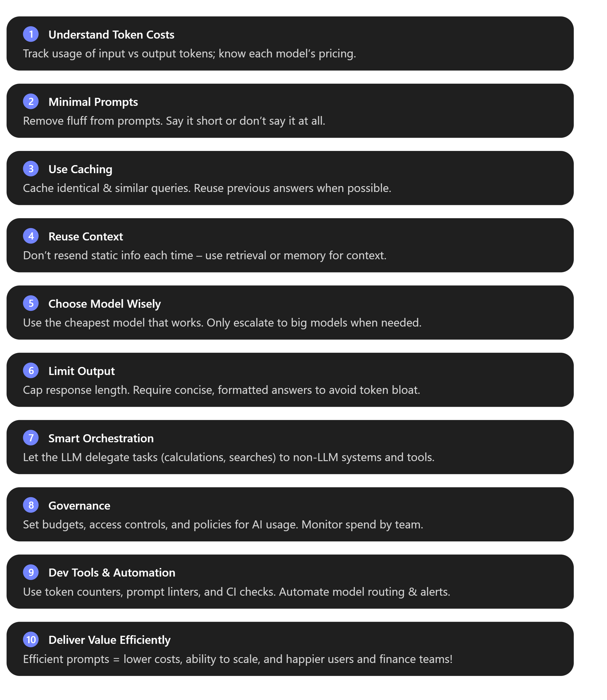Select the number 5 circle badge
The width and height of the screenshot is (607, 700).
pyautogui.click(x=31, y=303)
